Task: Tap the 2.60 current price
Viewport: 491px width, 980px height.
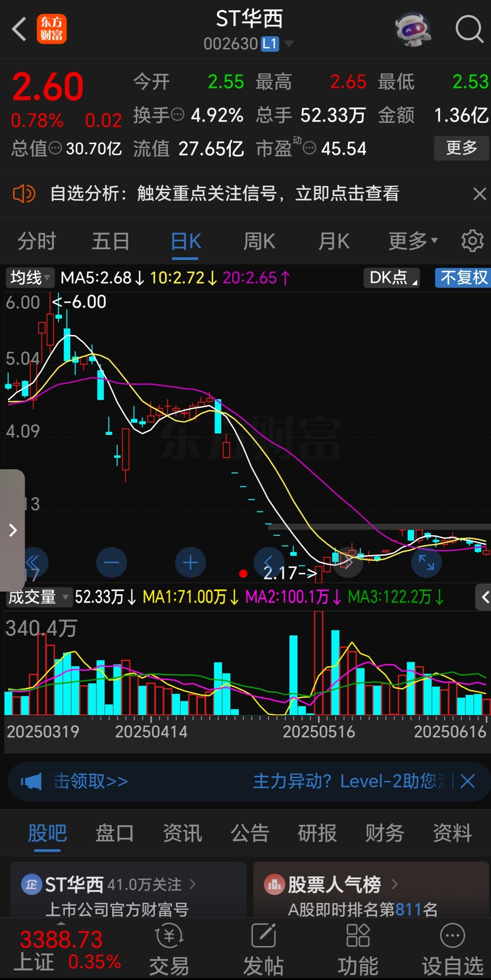Action: [x=48, y=87]
